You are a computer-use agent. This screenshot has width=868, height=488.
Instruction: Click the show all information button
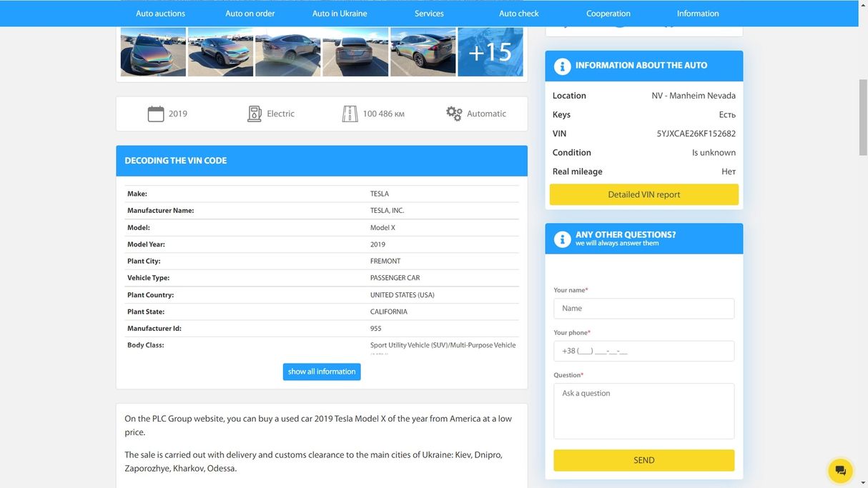322,372
